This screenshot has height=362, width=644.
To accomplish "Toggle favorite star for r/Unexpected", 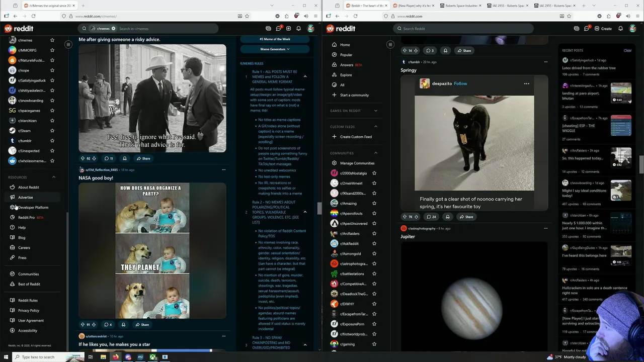I will (52, 151).
